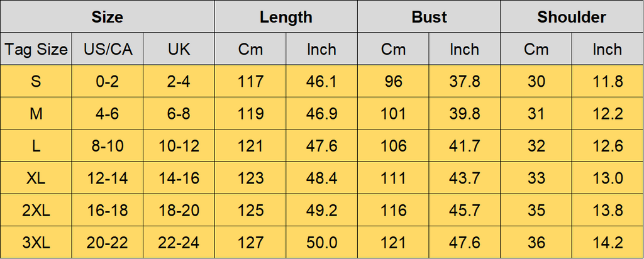Click US/CA size 8-10 cell

[108, 146]
